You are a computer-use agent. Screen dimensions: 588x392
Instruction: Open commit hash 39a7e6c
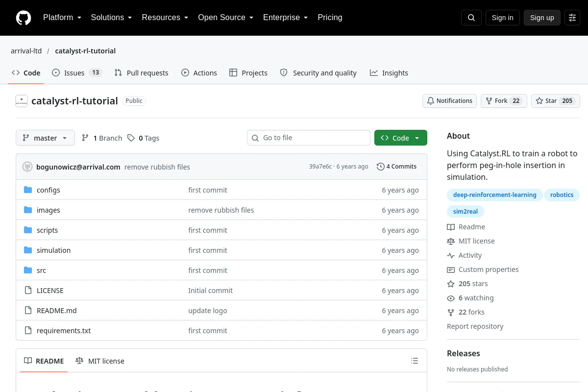(320, 167)
